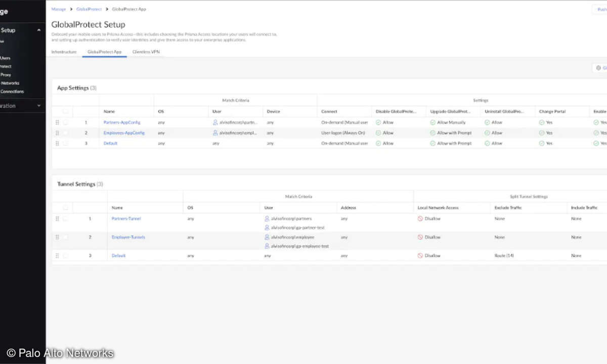This screenshot has height=364, width=607.
Task: Click the Route (14) exclude traffic cell
Action: point(504,256)
